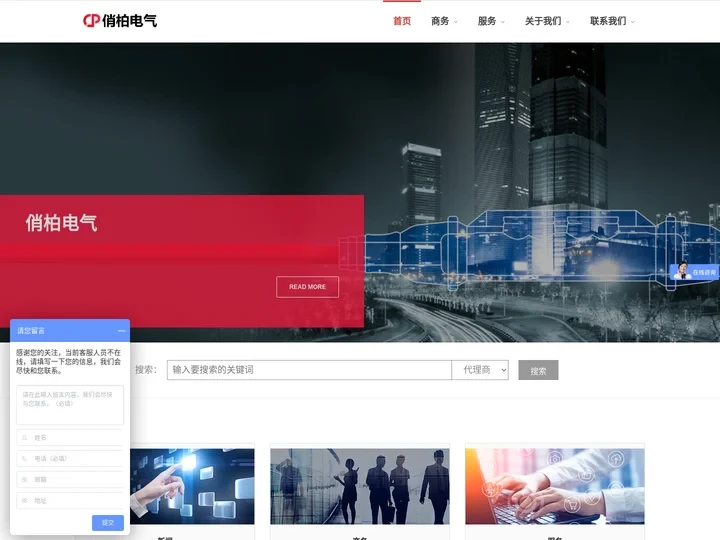Open the 在线咨询 customer service widget

[695, 271]
